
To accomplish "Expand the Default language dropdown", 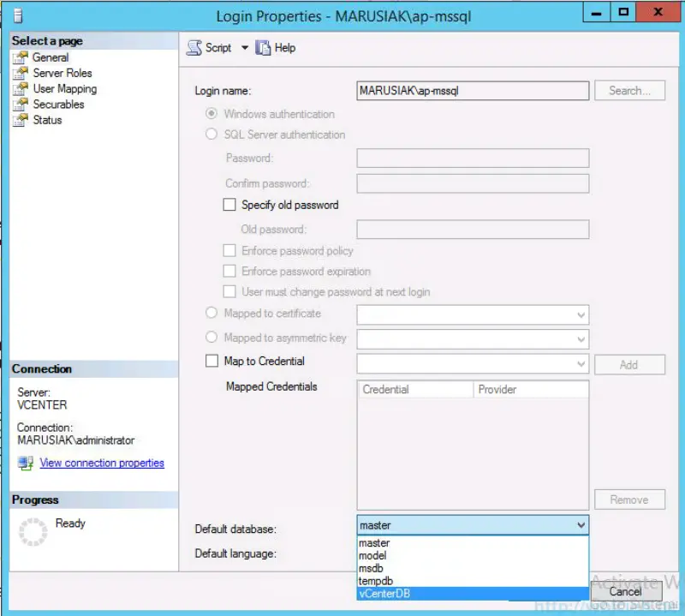I will tap(473, 553).
